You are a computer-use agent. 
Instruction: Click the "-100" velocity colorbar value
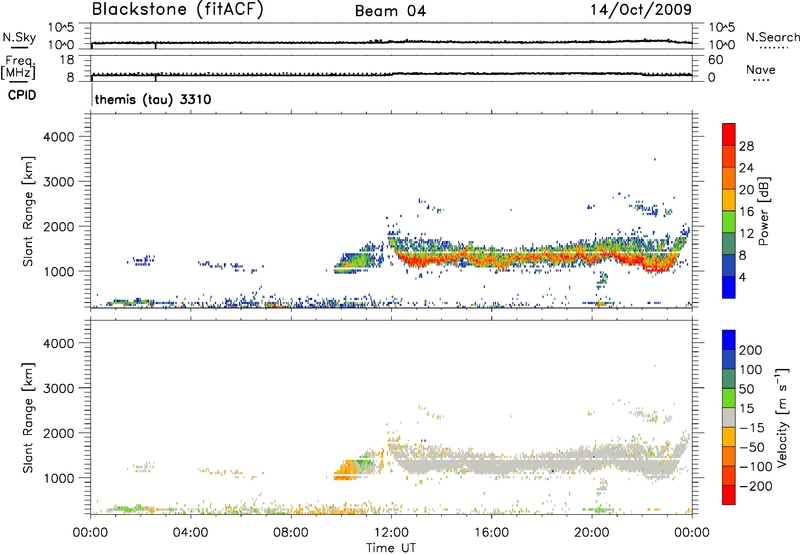tap(755, 467)
